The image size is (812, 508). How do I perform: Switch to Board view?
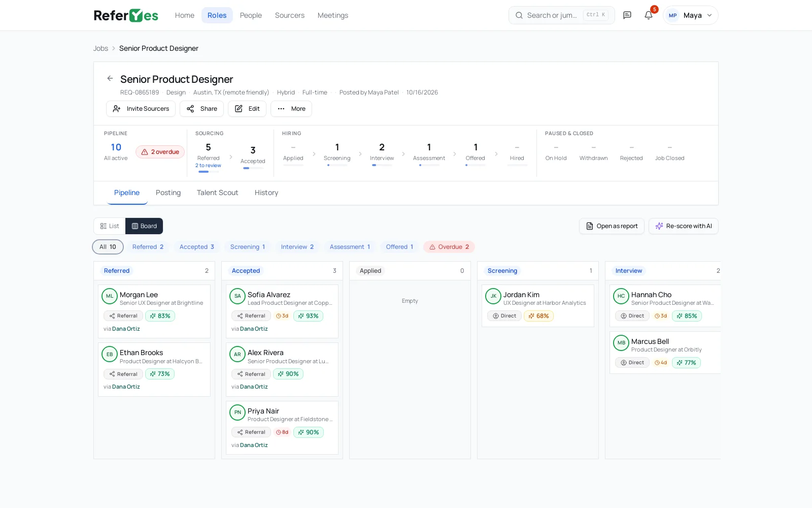point(144,226)
